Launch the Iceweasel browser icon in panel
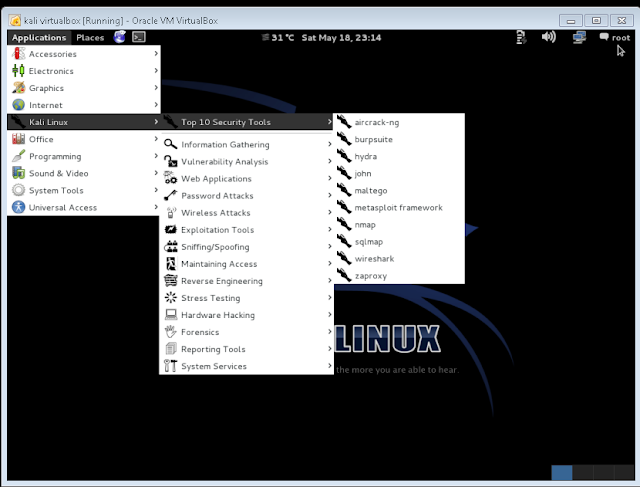 coord(120,37)
